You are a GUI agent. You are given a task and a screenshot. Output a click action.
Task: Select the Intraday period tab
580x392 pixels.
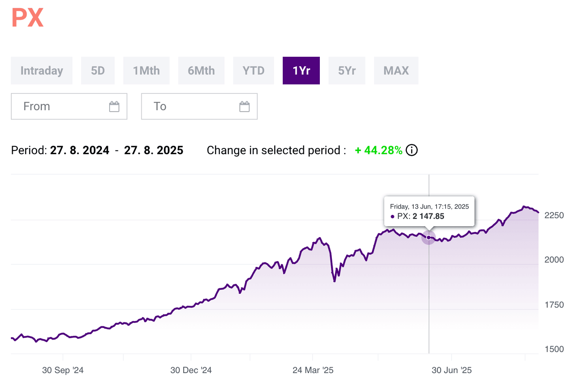[42, 71]
